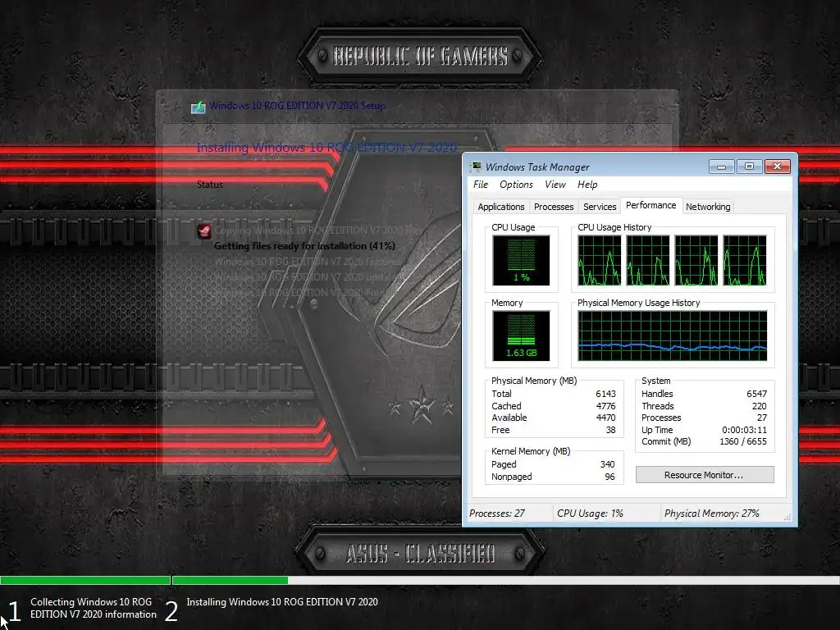Click the Commit (MB) value 1360 / 6655
This screenshot has width=840, height=630.
click(x=743, y=441)
